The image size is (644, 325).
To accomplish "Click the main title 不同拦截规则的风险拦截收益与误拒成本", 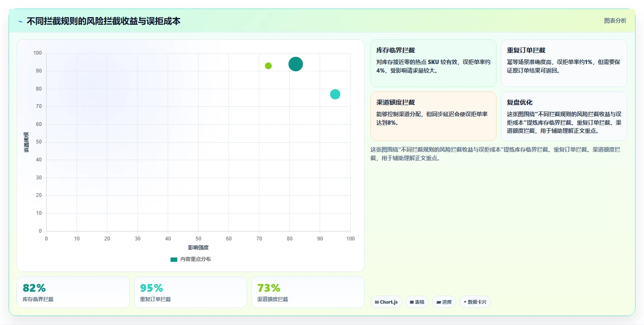I will pyautogui.click(x=103, y=21).
